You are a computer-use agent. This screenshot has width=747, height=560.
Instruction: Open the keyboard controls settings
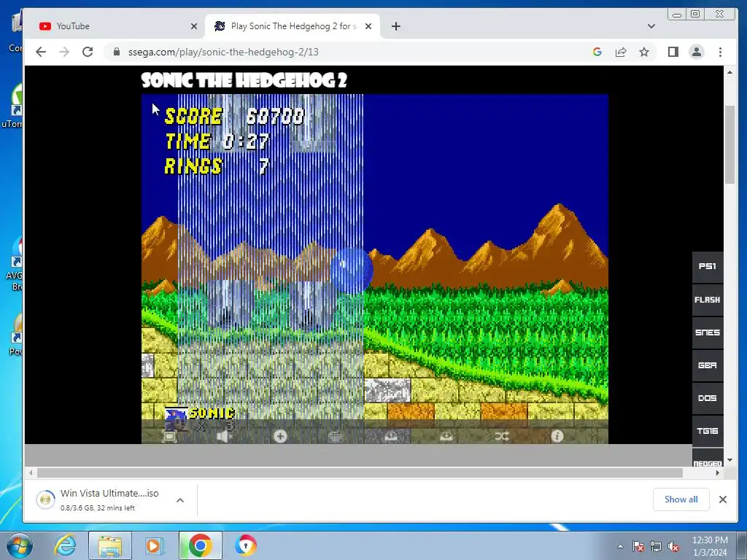[x=336, y=436]
